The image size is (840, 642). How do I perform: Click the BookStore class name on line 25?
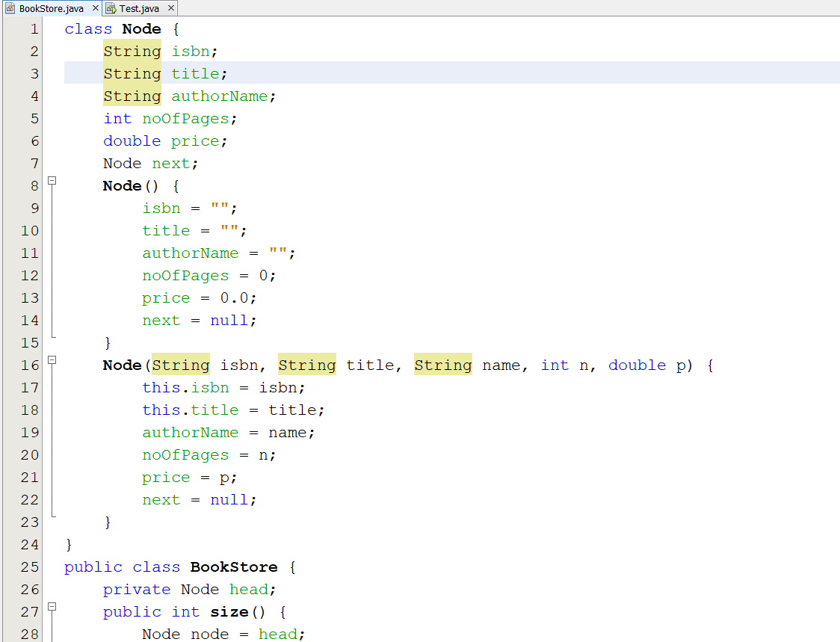click(234, 567)
